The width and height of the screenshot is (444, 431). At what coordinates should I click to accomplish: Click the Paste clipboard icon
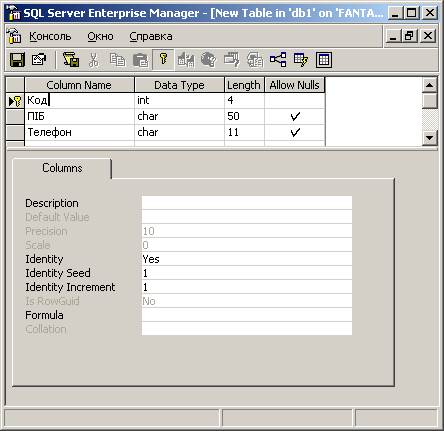[x=140, y=60]
